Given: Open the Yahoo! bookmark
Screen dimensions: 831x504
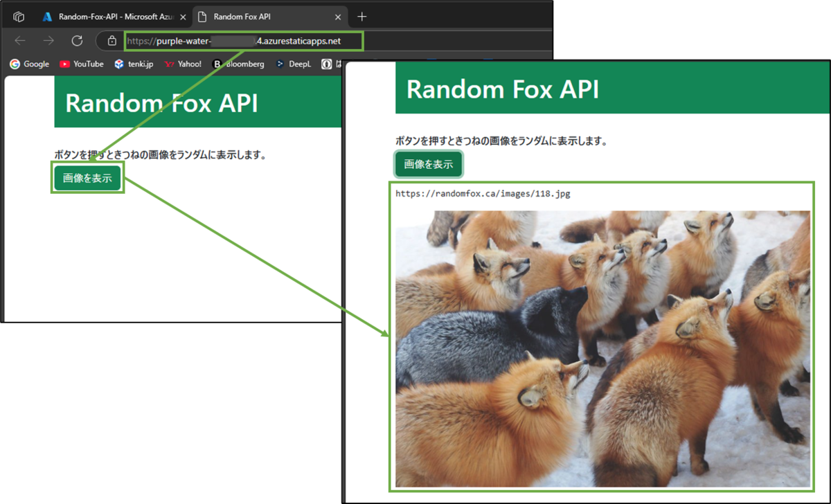Looking at the screenshot, I should [183, 64].
